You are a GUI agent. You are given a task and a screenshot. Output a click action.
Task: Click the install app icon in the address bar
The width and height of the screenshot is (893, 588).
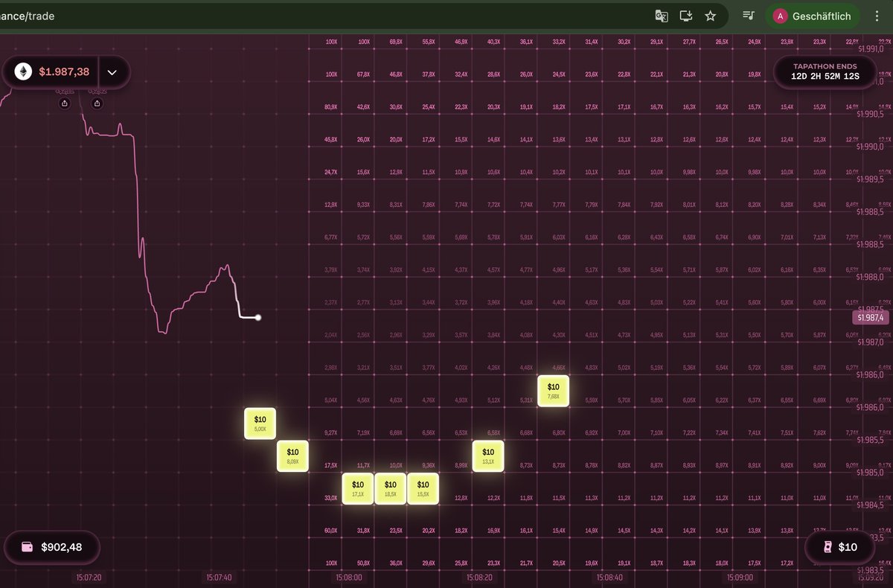tap(686, 16)
